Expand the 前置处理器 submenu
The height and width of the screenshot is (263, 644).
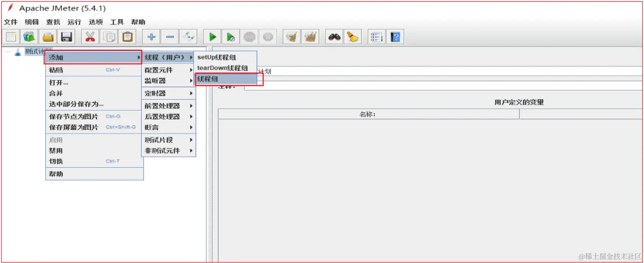point(168,106)
